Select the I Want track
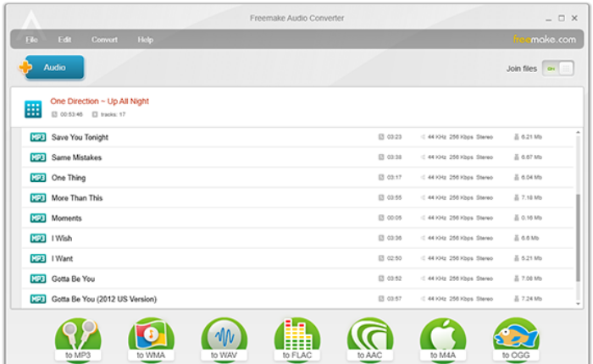 tap(298, 258)
